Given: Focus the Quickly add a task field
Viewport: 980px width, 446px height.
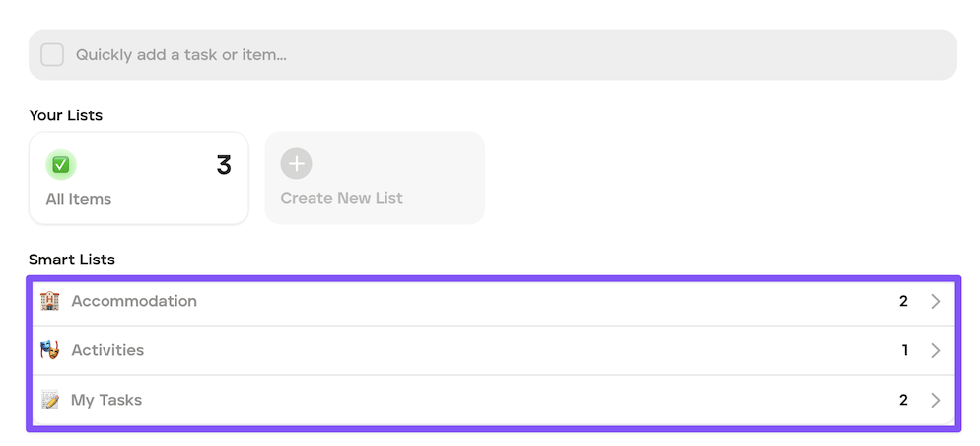Looking at the screenshot, I should coord(493,55).
